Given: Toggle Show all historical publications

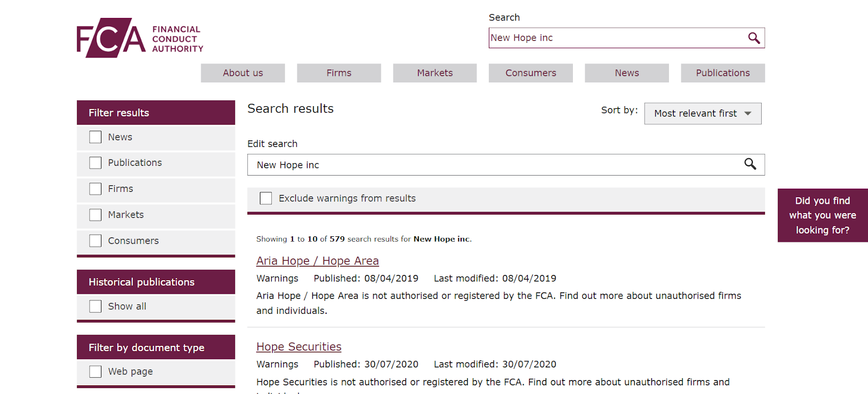Looking at the screenshot, I should pyautogui.click(x=95, y=306).
